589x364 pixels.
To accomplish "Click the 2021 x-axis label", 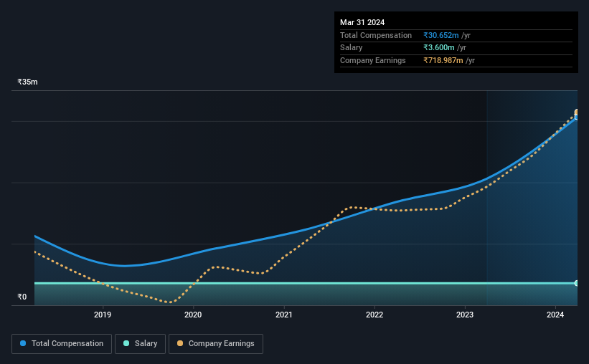I will coord(283,315).
